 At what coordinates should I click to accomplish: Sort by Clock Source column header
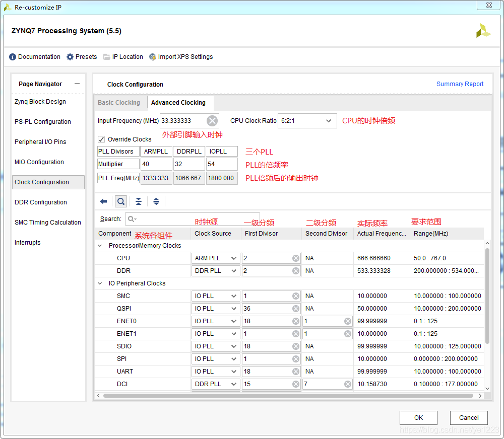pos(216,234)
